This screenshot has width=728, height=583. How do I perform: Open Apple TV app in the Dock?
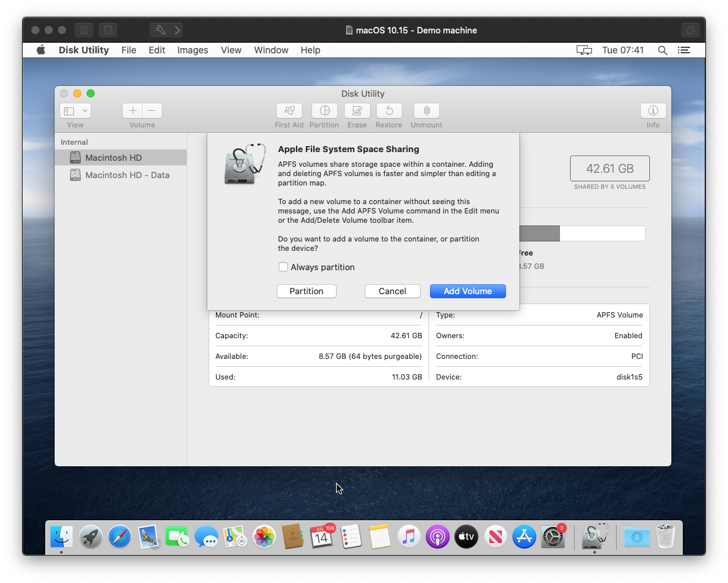[x=466, y=537]
